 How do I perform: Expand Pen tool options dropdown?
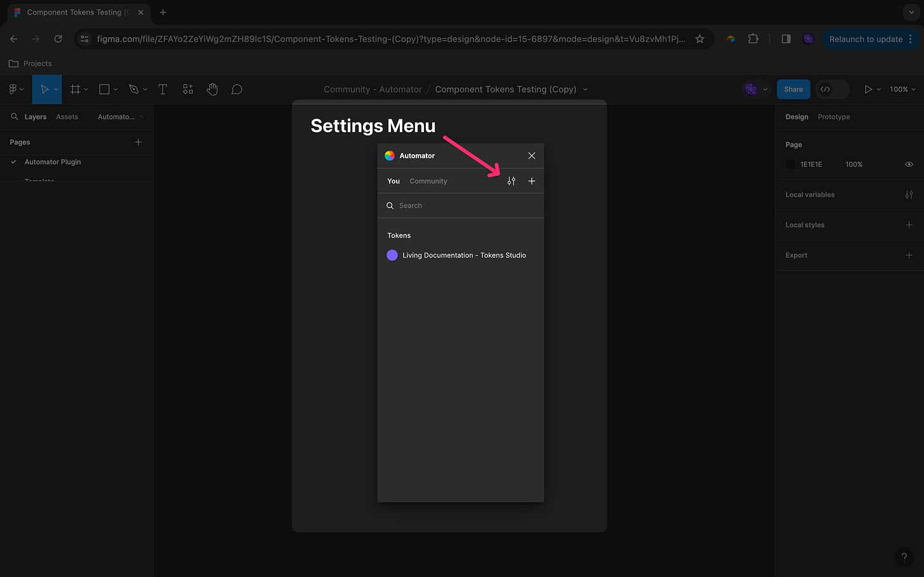tap(145, 90)
